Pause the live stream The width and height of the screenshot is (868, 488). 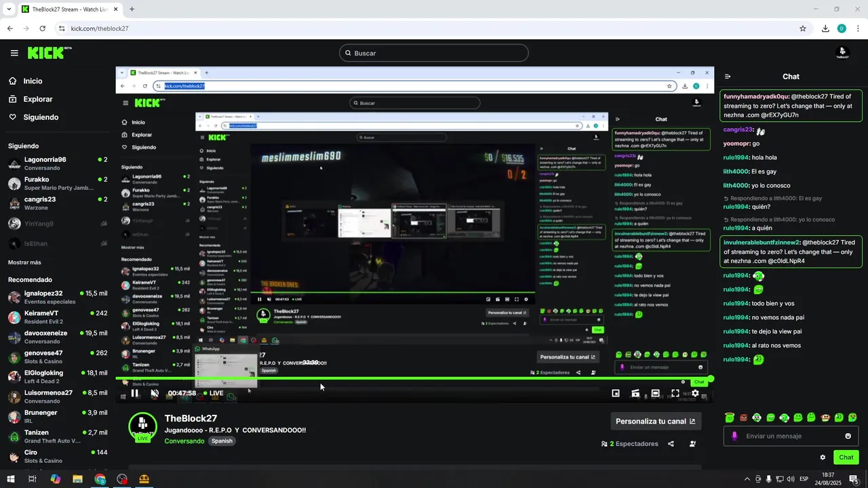(134, 393)
